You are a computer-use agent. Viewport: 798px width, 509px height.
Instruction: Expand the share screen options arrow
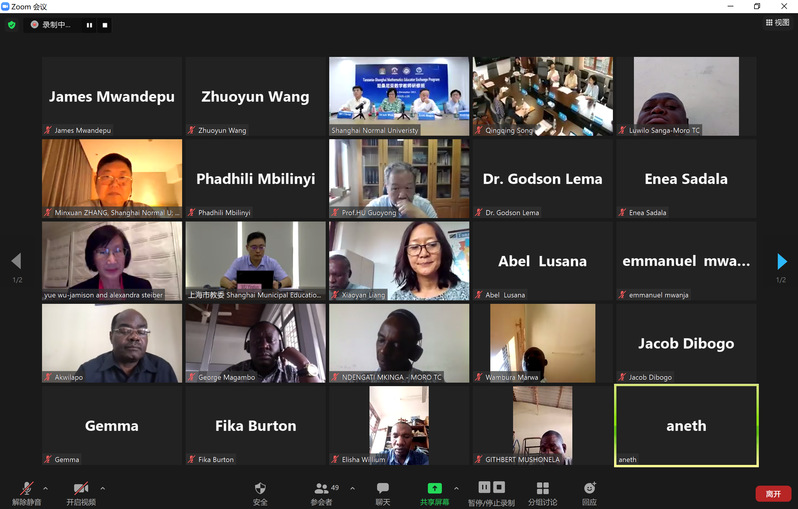[x=456, y=489]
